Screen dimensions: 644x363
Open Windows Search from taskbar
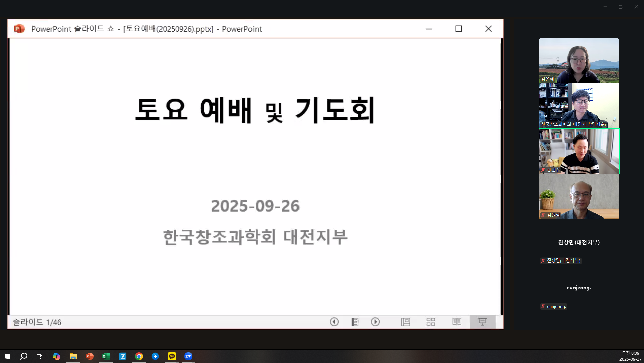(x=24, y=356)
